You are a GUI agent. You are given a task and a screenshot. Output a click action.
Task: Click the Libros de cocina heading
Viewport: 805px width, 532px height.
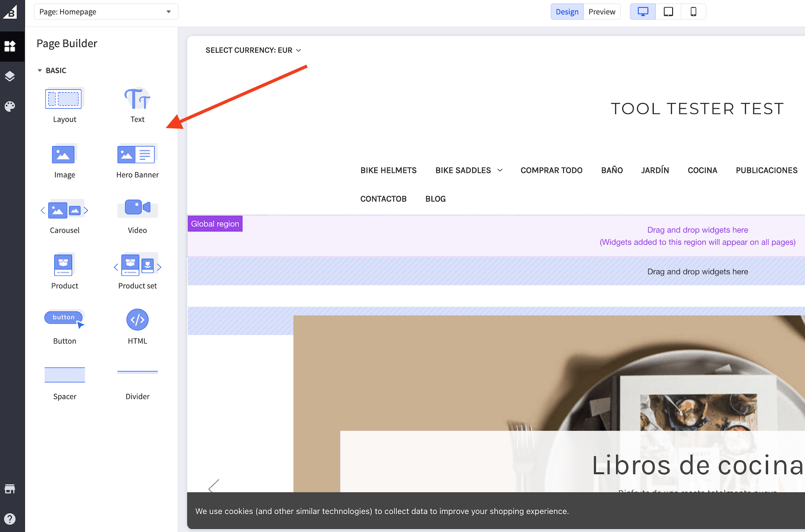click(697, 465)
